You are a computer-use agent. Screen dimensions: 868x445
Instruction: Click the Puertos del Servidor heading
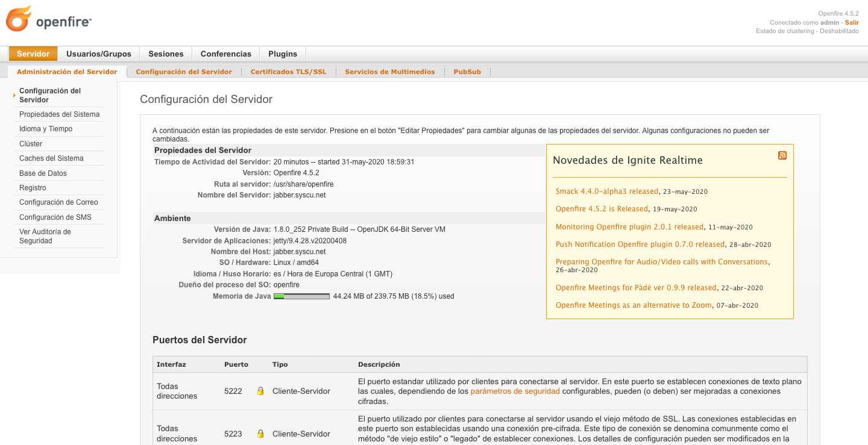200,340
